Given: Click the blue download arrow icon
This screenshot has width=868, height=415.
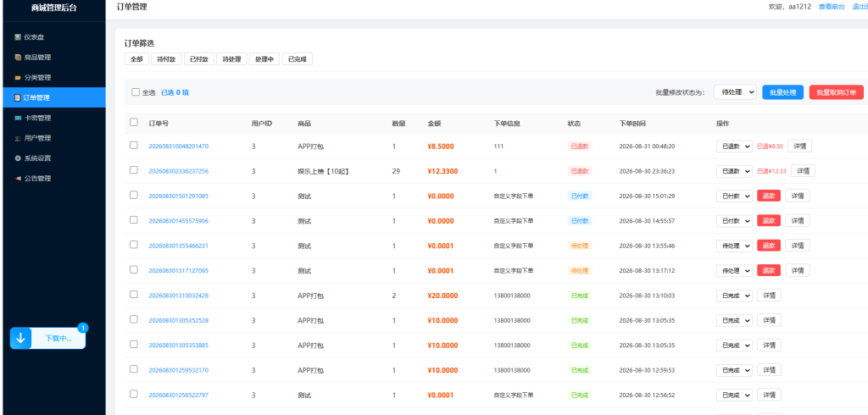Looking at the screenshot, I should click(x=20, y=338).
